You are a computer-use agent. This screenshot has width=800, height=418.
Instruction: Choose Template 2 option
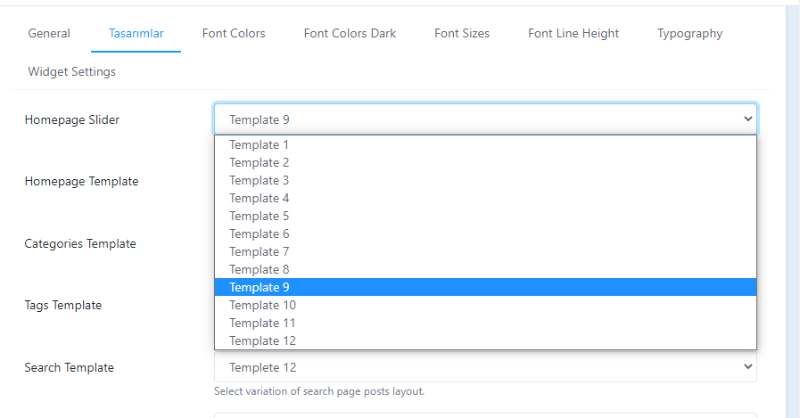coord(485,163)
